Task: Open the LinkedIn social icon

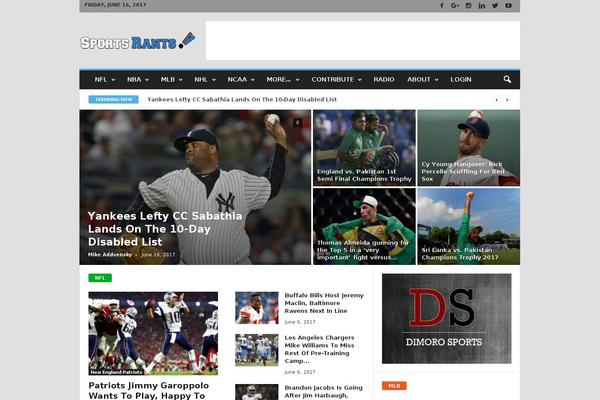Action: pyautogui.click(x=482, y=5)
